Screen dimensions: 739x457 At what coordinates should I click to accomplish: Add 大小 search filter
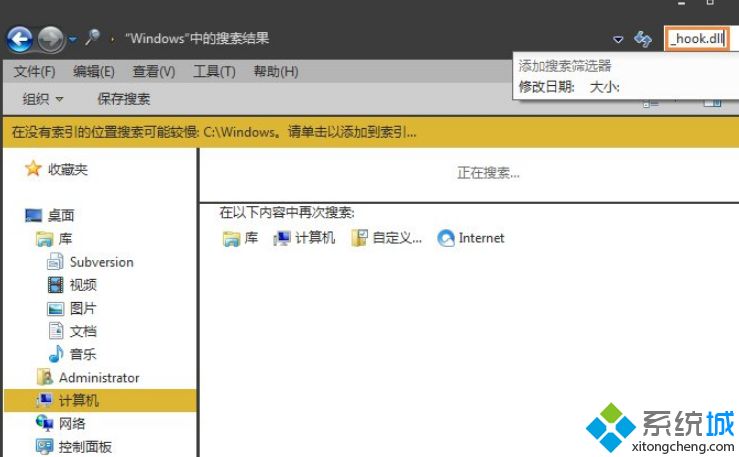point(604,87)
